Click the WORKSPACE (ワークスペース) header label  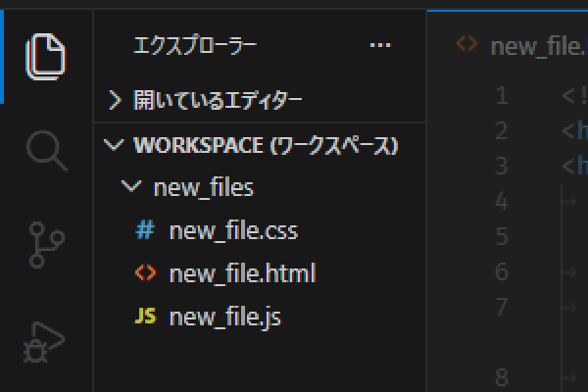[265, 145]
